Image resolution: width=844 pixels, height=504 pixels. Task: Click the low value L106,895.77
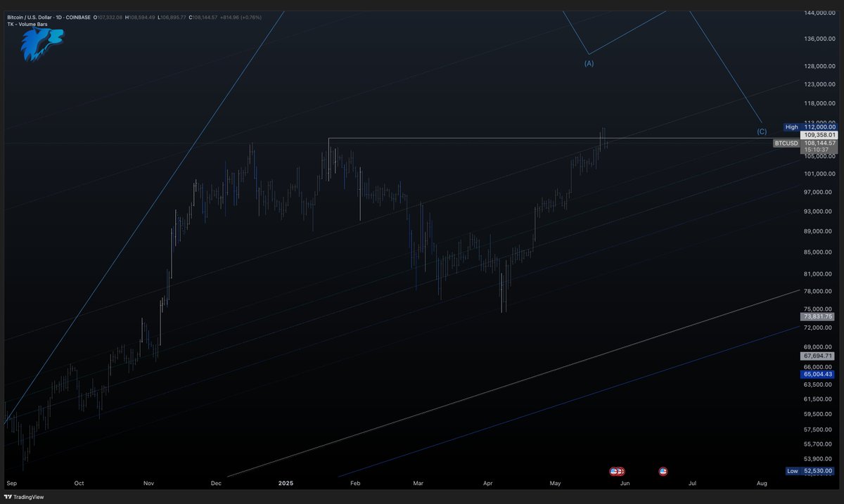172,18
